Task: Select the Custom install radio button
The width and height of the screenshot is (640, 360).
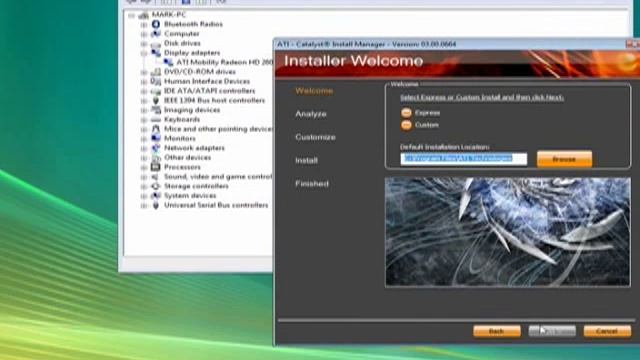Action: 406,125
